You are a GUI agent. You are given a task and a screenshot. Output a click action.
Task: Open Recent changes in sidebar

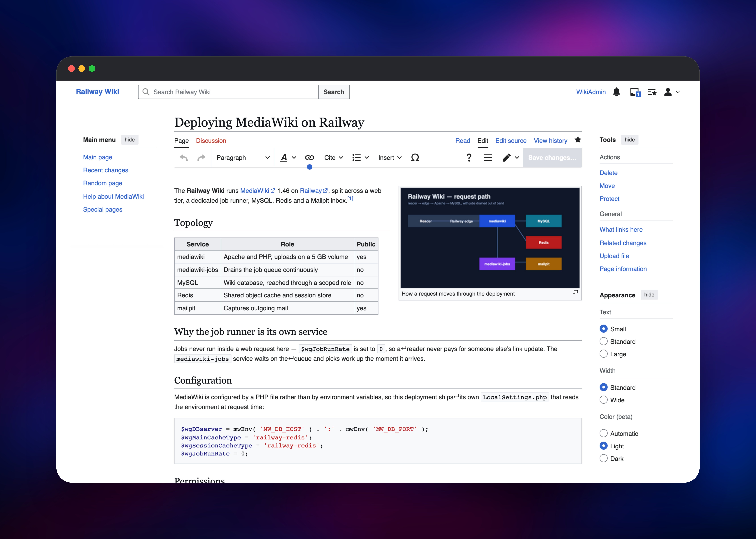[106, 170]
